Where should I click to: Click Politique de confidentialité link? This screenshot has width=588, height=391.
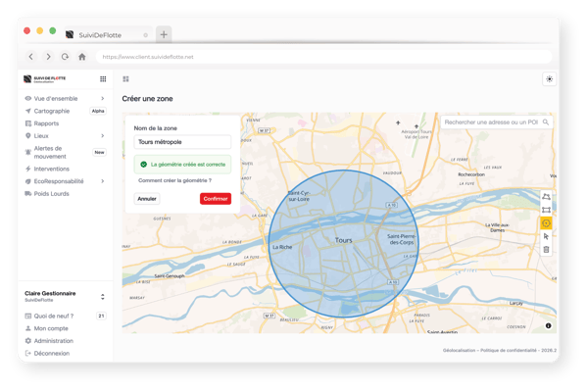pos(508,350)
